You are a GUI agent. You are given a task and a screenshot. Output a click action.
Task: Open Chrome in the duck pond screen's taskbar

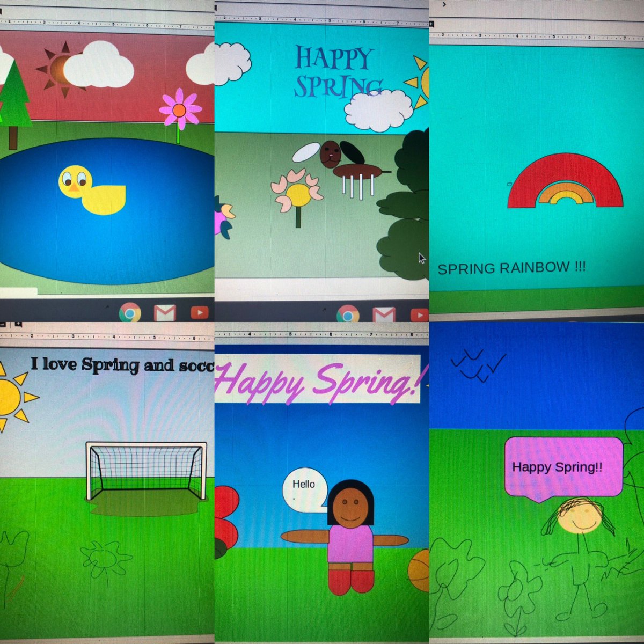tap(130, 312)
